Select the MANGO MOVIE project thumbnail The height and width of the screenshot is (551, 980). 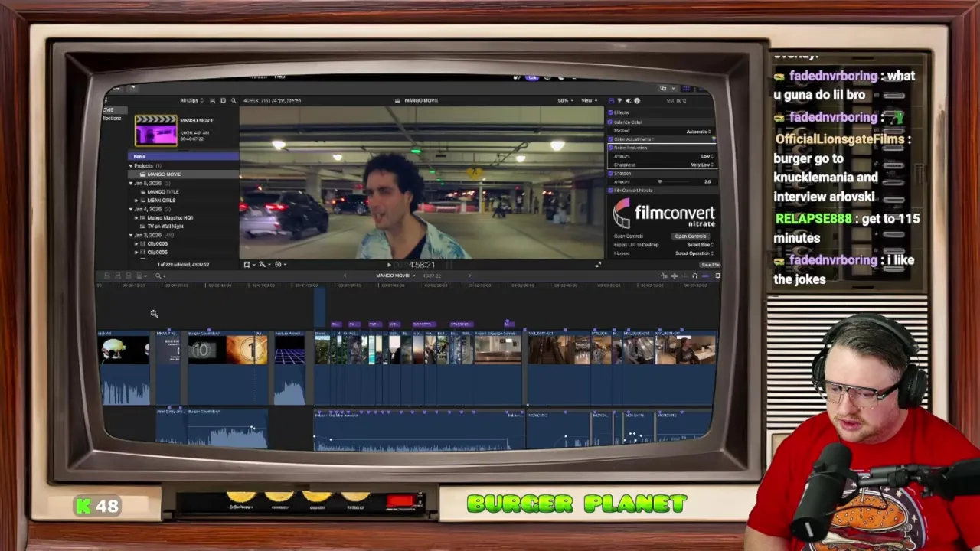[x=156, y=130]
